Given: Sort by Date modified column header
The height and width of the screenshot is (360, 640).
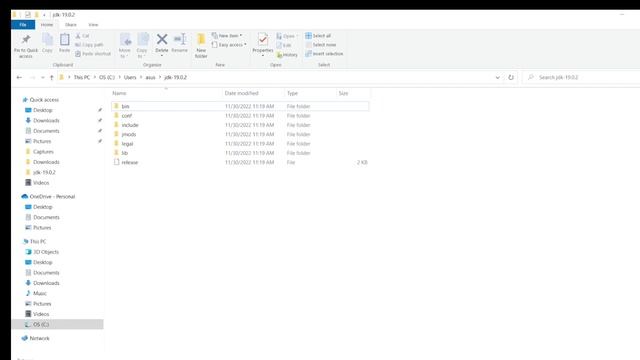Looking at the screenshot, I should pyautogui.click(x=253, y=93).
